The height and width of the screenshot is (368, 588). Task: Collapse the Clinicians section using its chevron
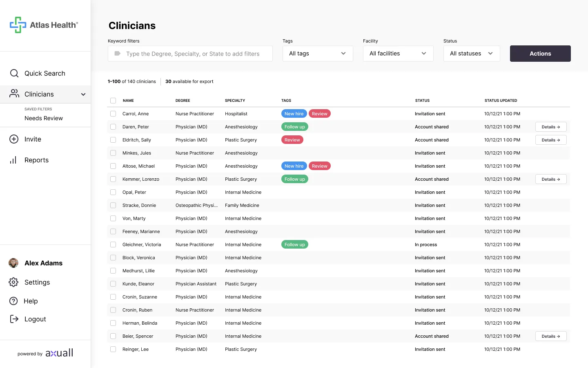click(x=83, y=94)
